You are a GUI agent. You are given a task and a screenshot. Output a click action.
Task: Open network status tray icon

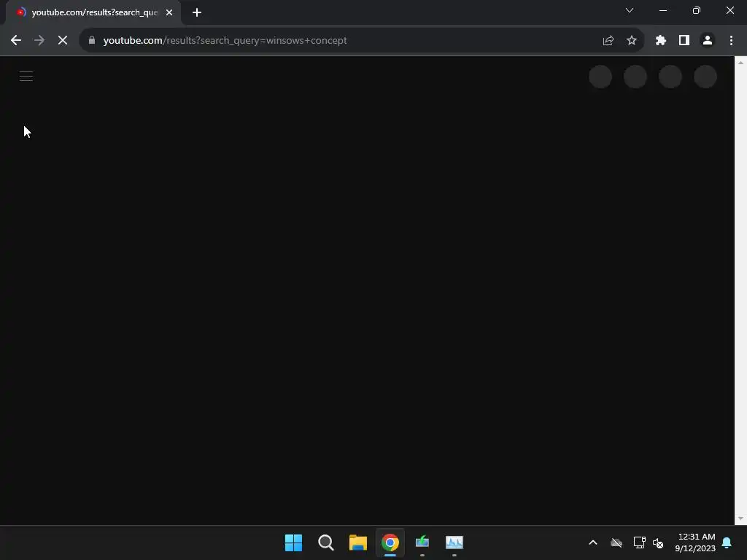coord(639,542)
